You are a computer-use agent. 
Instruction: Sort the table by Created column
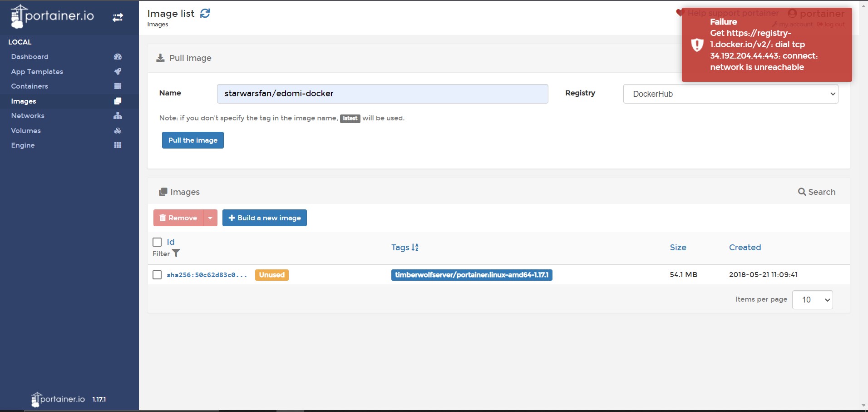coord(745,247)
